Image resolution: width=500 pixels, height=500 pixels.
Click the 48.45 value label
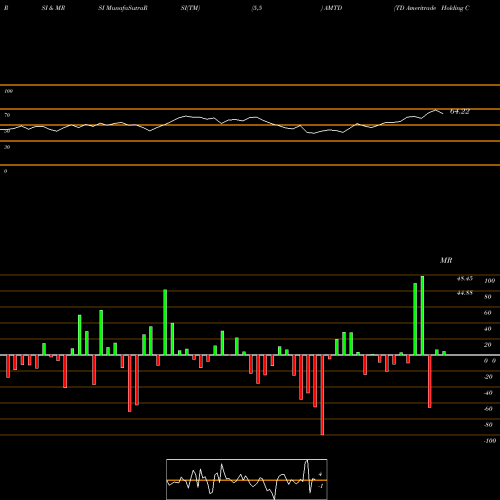pos(465,278)
